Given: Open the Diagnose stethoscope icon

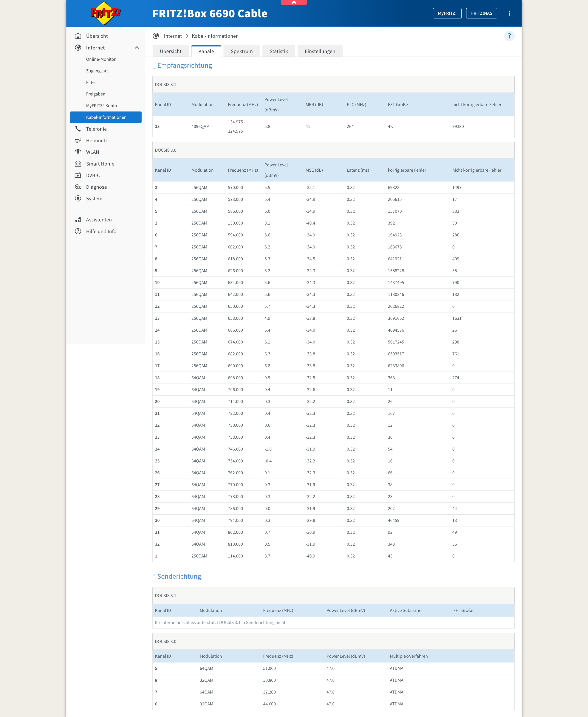Looking at the screenshot, I should tap(78, 187).
